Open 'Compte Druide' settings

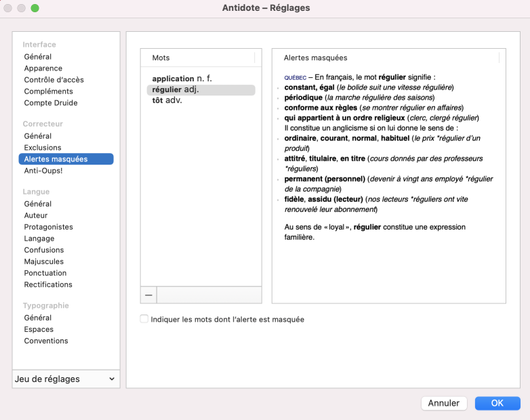tap(50, 103)
